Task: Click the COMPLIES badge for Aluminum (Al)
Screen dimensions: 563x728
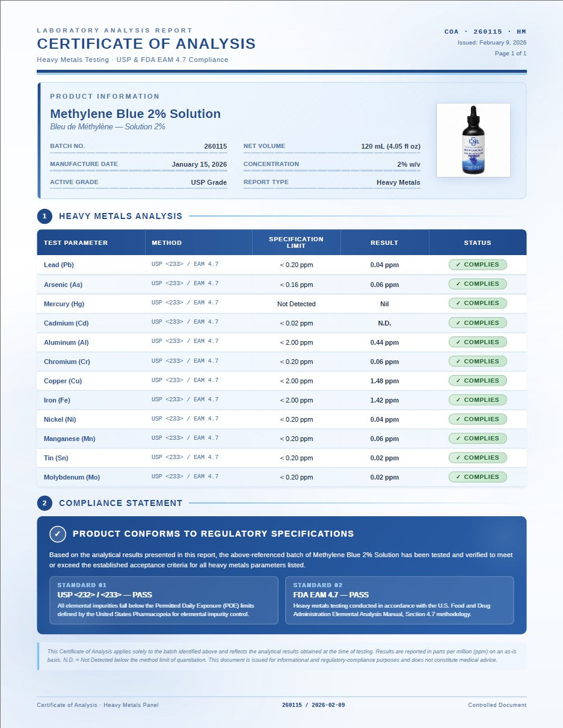Action: click(478, 342)
